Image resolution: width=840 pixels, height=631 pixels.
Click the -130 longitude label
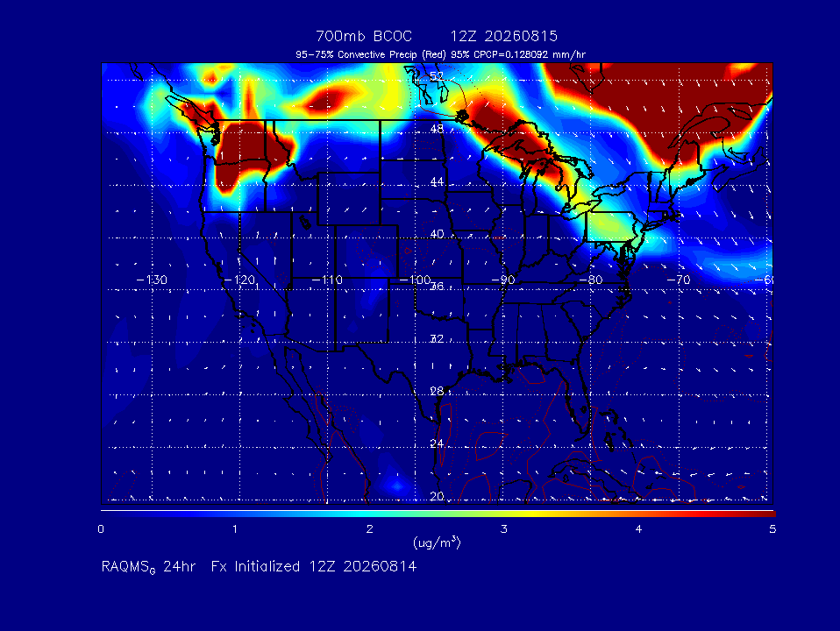click(x=152, y=280)
